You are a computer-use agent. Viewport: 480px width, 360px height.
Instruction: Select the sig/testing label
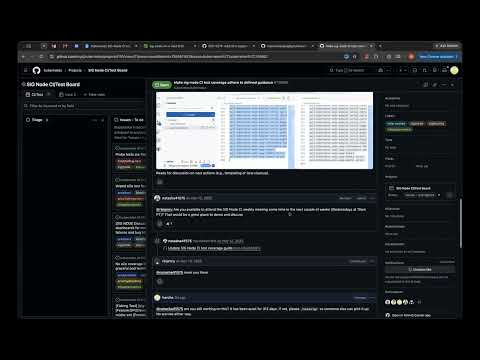tap(436, 124)
